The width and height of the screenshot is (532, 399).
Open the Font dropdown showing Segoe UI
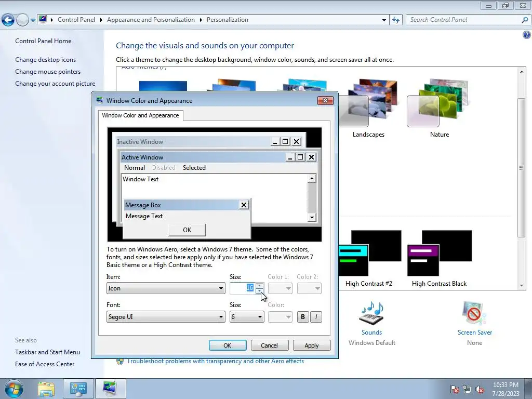pyautogui.click(x=166, y=317)
